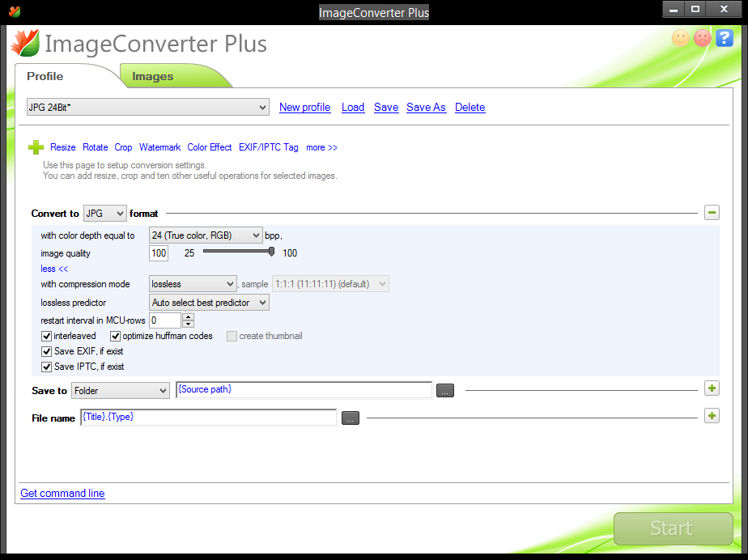Uncheck optimize huffman codes
The width and height of the screenshot is (748, 560).
pos(115,337)
